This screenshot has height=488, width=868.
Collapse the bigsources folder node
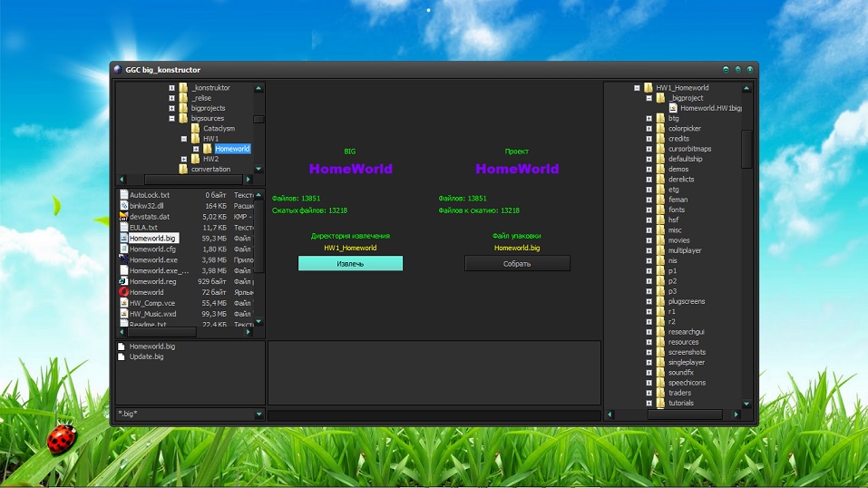(171, 119)
